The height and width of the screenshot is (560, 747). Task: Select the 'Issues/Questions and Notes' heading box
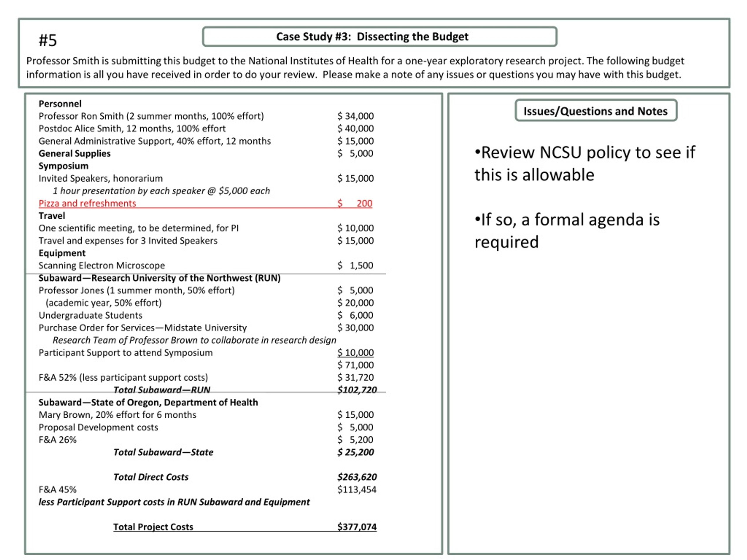point(596,111)
